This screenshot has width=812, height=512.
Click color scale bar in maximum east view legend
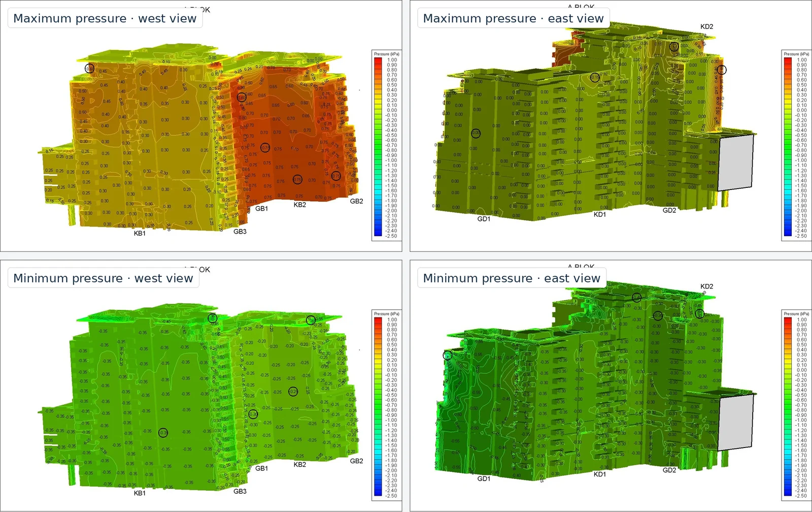click(788, 147)
